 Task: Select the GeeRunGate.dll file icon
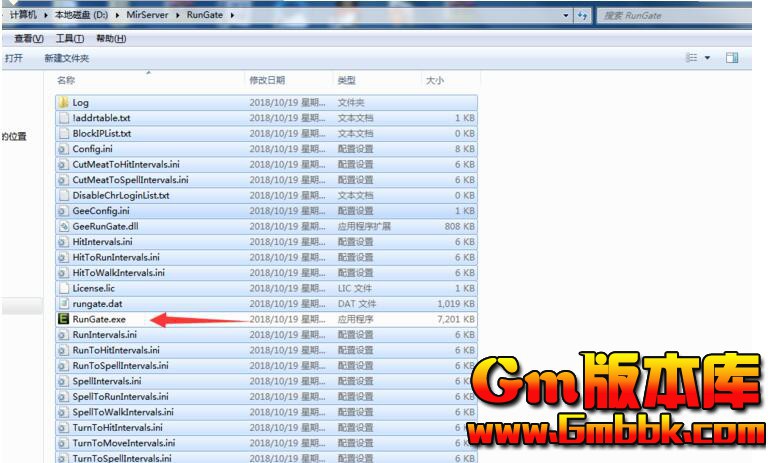pyautogui.click(x=64, y=226)
